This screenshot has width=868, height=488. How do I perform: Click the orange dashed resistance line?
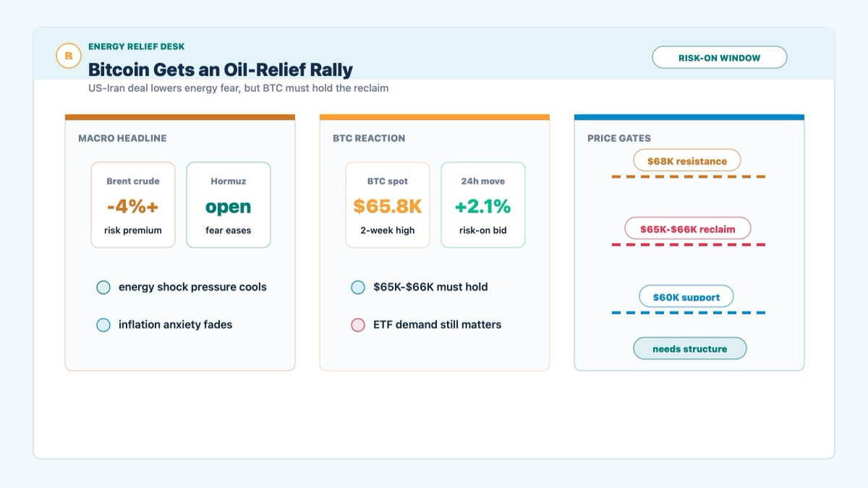point(689,176)
